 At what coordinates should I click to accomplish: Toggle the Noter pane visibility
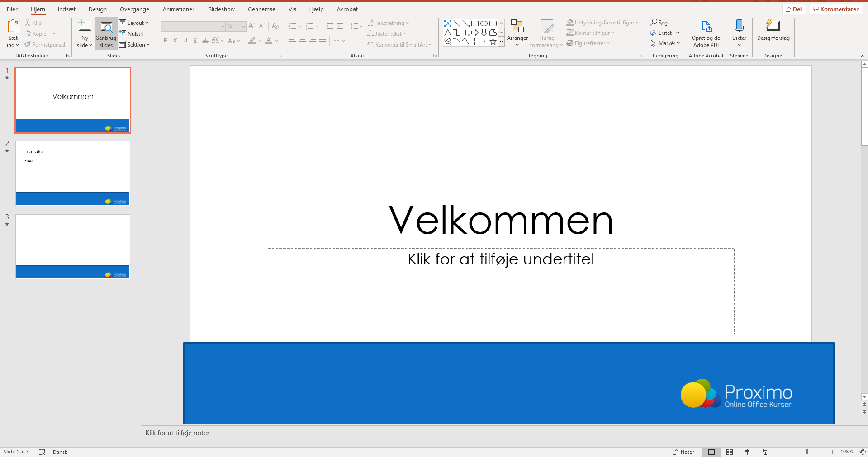(684, 452)
